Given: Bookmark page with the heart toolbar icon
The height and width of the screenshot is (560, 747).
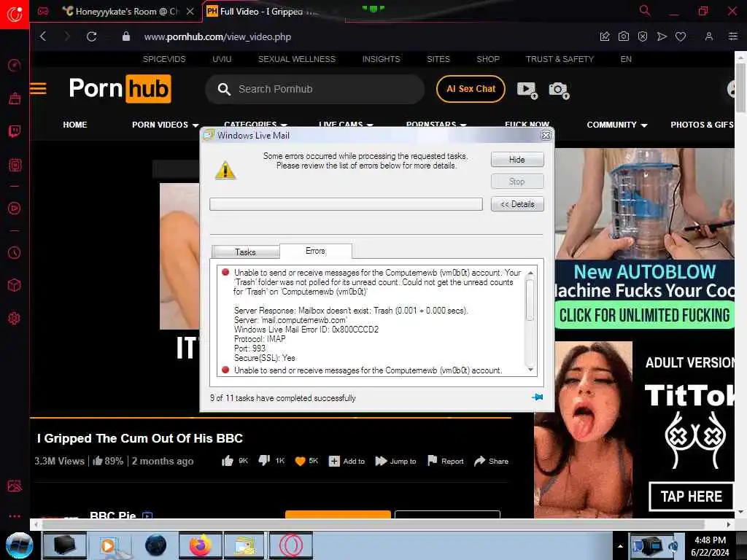Looking at the screenshot, I should 681,36.
